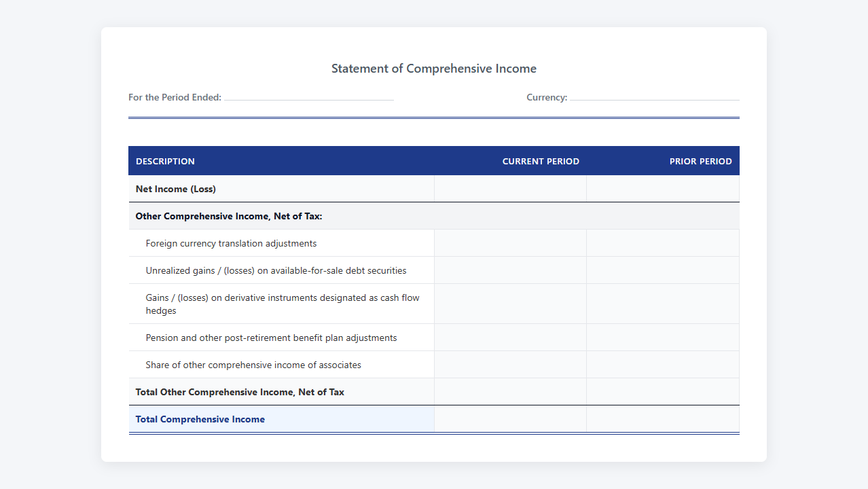Click 'Pension and other post-retirement benefit' label
Image resolution: width=868 pixels, height=489 pixels.
click(271, 338)
